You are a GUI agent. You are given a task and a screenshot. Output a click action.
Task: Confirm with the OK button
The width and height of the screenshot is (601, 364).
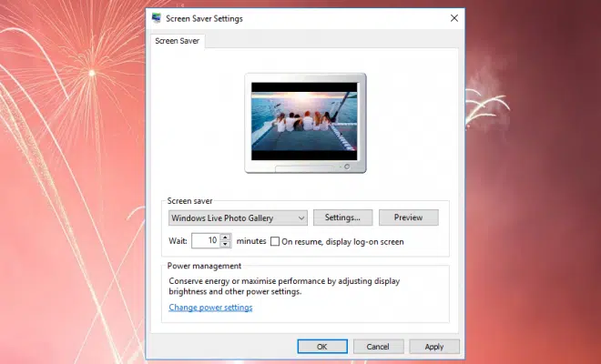point(322,347)
